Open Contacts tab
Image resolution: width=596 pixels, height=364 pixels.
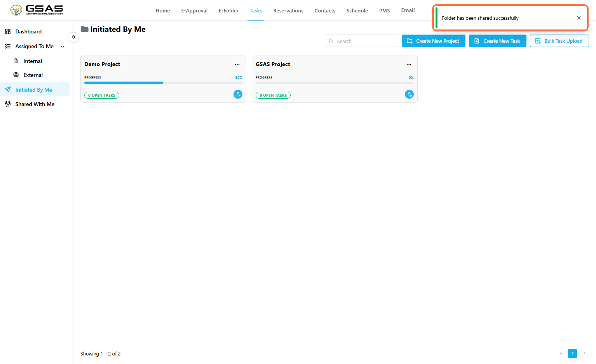(x=325, y=10)
